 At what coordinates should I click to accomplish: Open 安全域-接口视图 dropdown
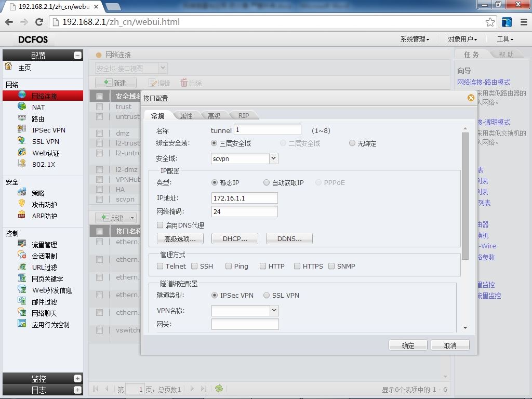163,68
